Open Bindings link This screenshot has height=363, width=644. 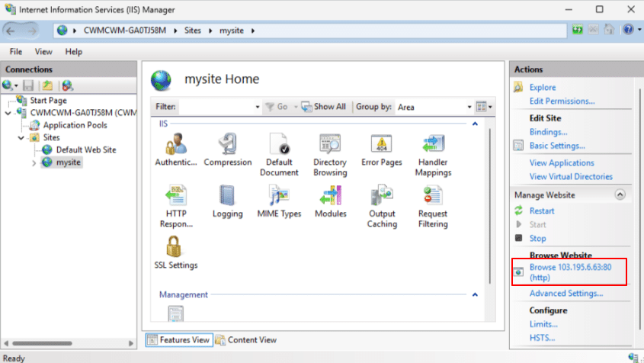tap(548, 132)
